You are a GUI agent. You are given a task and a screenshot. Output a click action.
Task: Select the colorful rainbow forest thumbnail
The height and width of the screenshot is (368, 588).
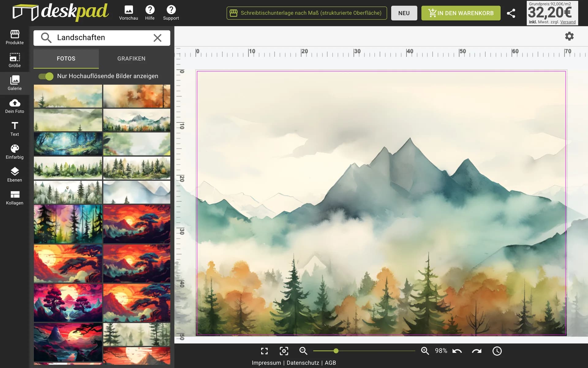click(x=68, y=224)
